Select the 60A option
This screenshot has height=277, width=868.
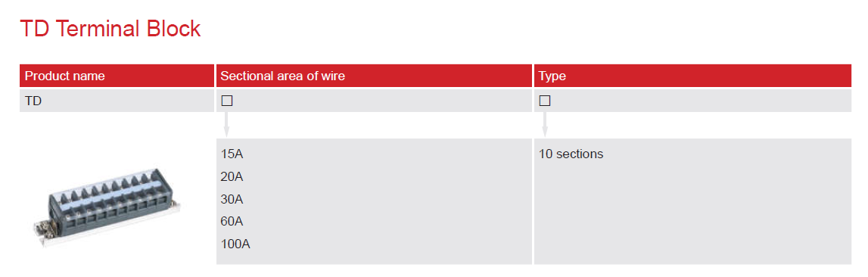point(232,221)
